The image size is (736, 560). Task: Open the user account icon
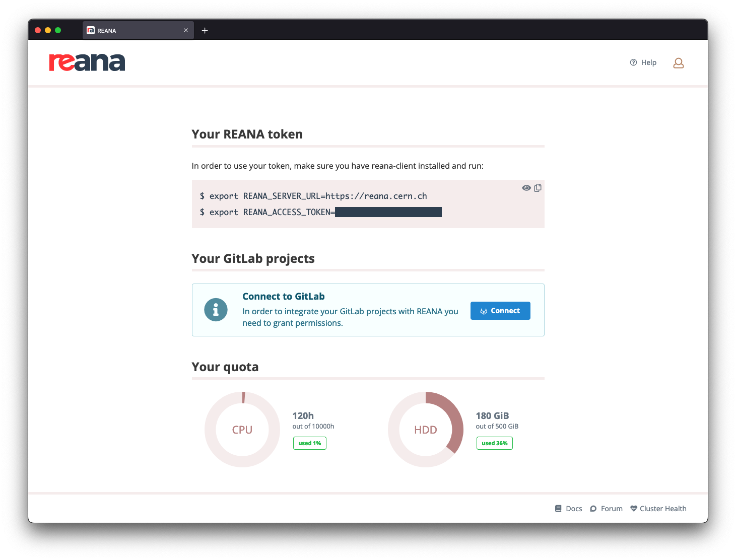678,62
